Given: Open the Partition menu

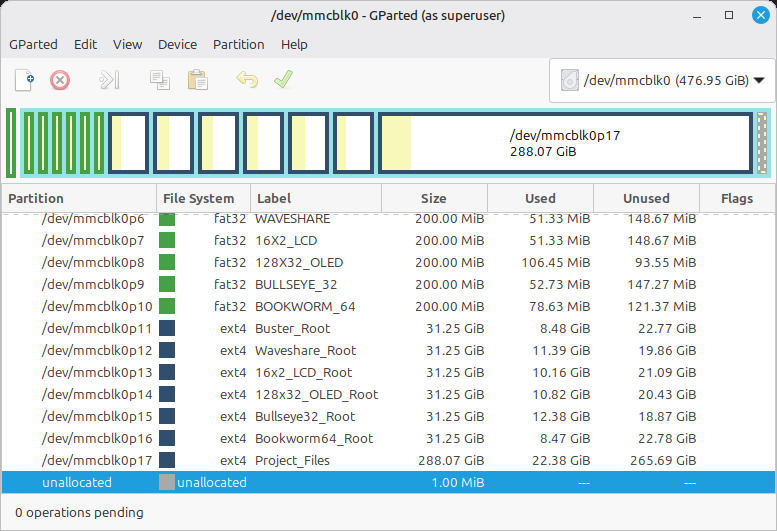Looking at the screenshot, I should click(238, 45).
